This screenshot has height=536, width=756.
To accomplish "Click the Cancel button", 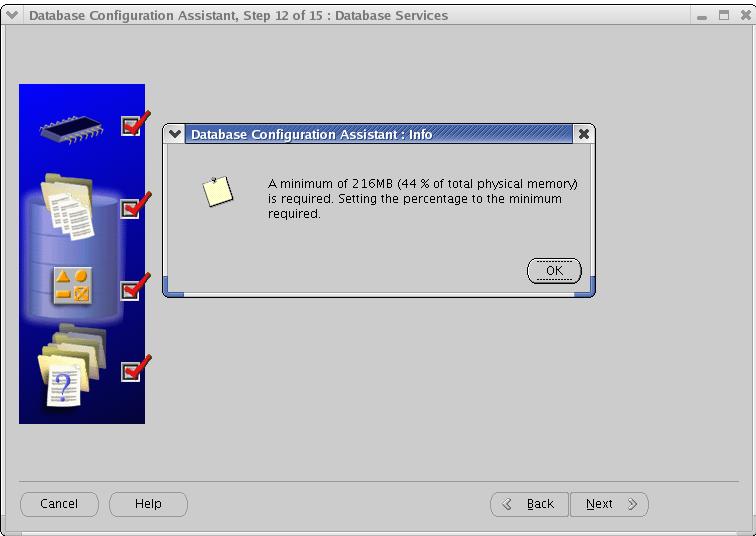I will 59,504.
